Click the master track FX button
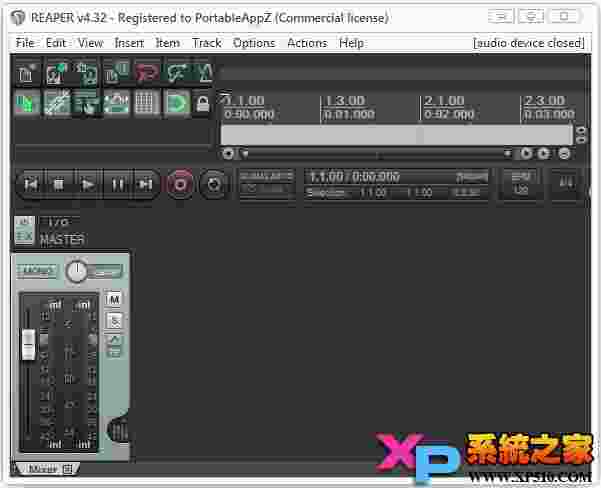Screen dimensions: 601x488 (x=24, y=236)
